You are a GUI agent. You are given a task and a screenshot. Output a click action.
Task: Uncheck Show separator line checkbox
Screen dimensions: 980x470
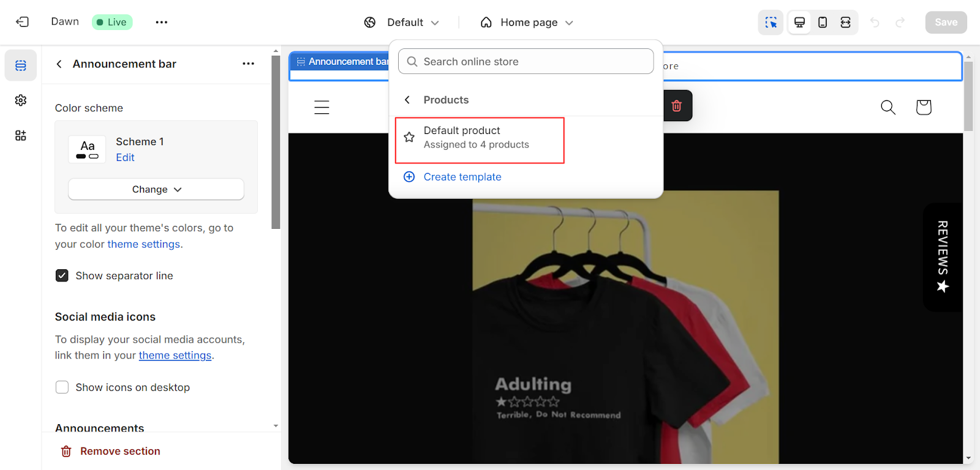click(62, 275)
